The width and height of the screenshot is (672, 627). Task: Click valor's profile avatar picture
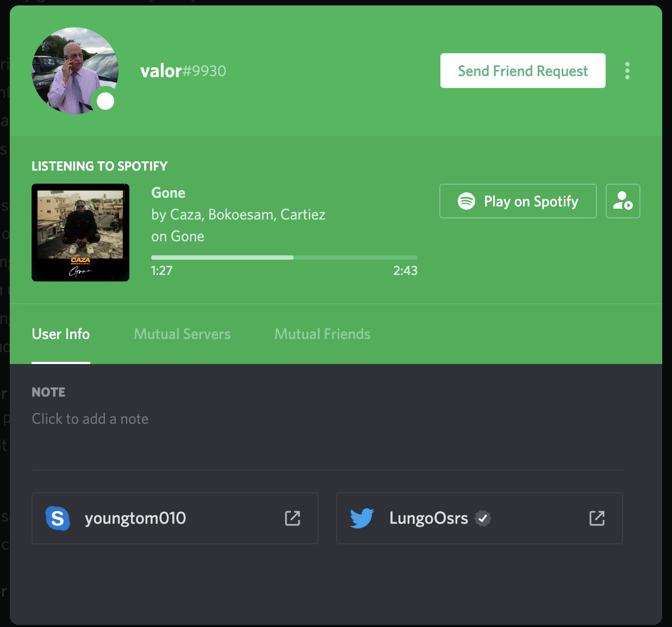[x=75, y=71]
